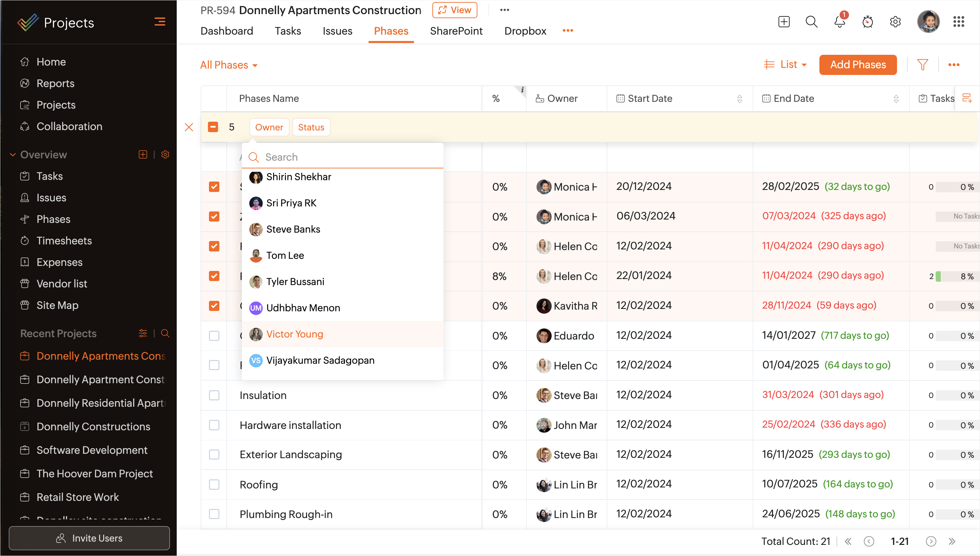Expand the All Phases dropdown
980x556 pixels.
(229, 65)
